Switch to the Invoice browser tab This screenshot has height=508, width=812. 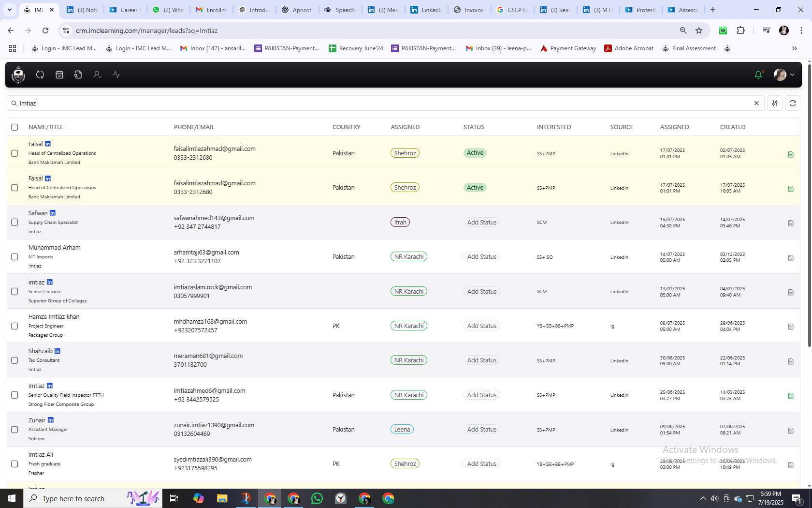pos(468,10)
